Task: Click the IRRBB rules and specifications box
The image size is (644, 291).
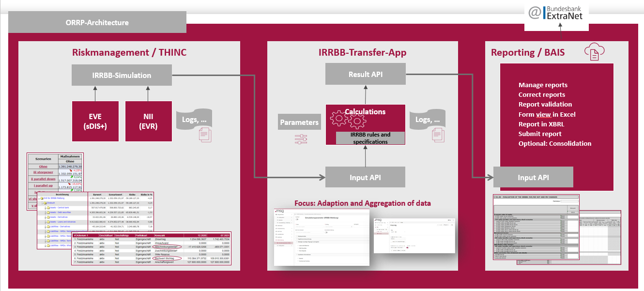Action: tap(370, 138)
